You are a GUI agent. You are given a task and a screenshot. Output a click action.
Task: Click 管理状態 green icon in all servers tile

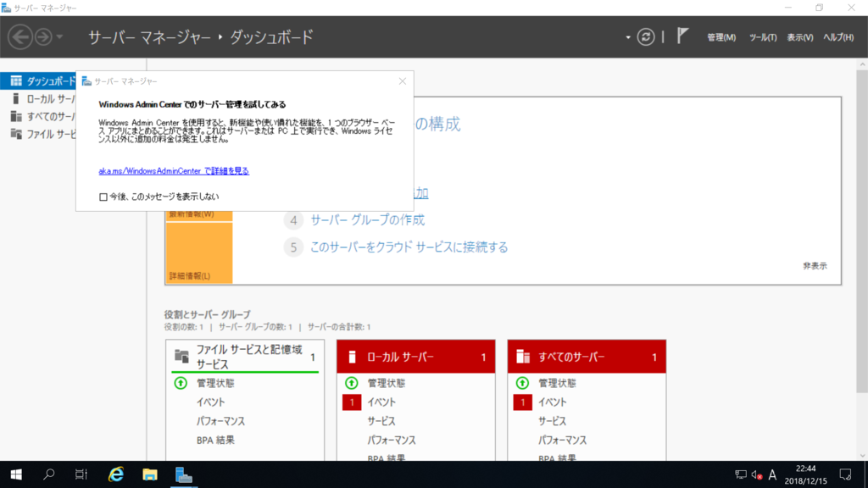522,383
